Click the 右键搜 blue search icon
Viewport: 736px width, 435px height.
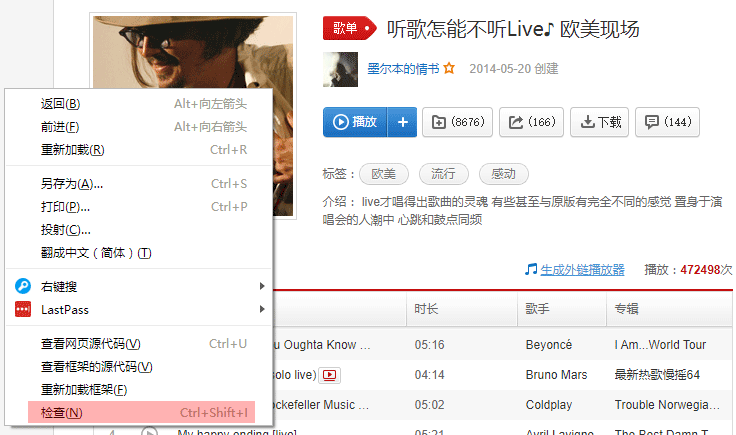coord(23,286)
